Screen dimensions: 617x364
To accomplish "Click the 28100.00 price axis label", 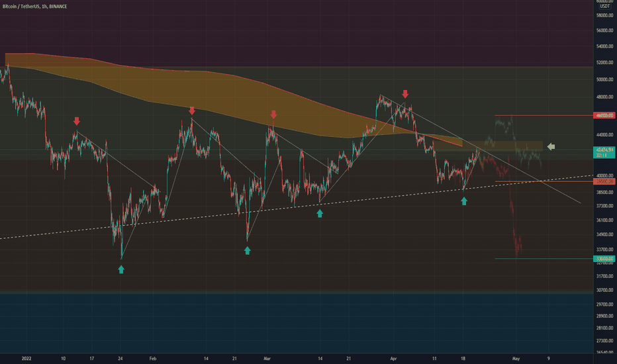I will coord(605,328).
